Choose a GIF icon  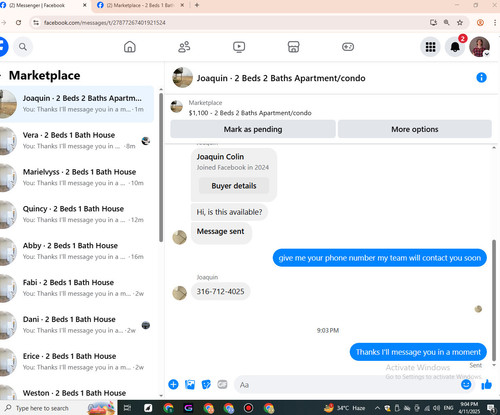pos(222,384)
